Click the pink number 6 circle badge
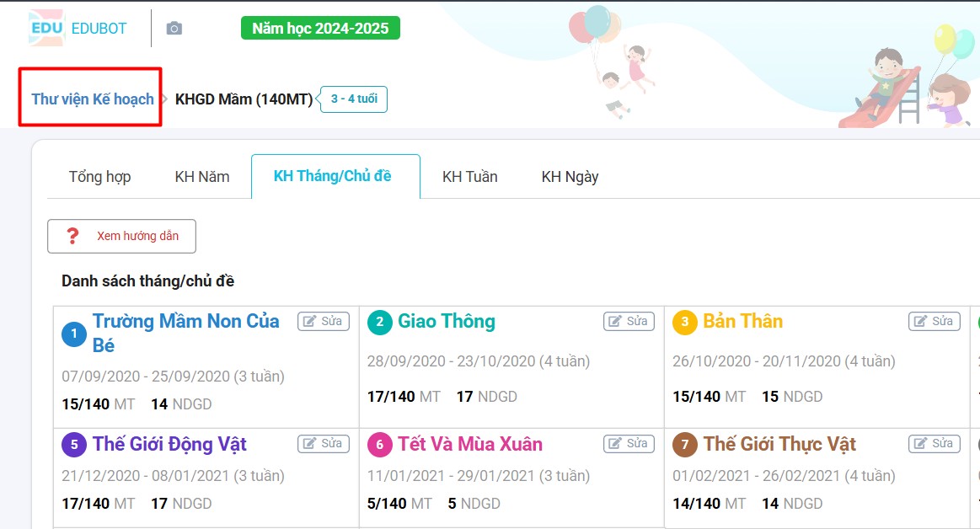Screen dimensions: 980x529 [380, 445]
